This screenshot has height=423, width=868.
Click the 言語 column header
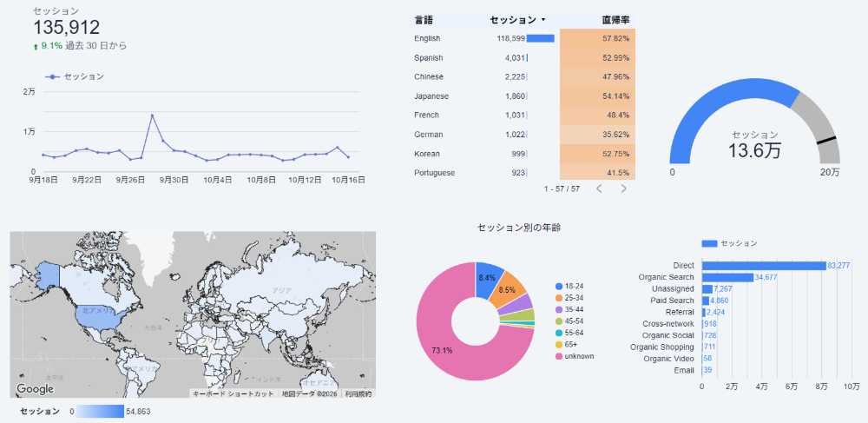pos(424,21)
